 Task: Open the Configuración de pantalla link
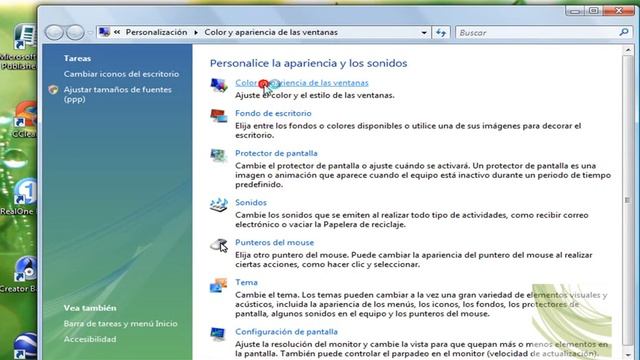(286, 332)
